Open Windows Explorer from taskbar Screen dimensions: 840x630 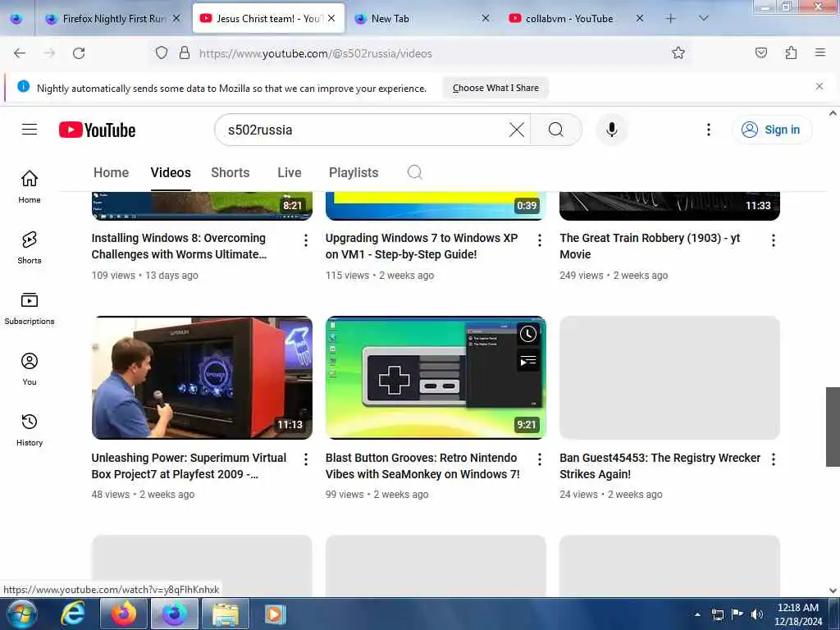226,614
